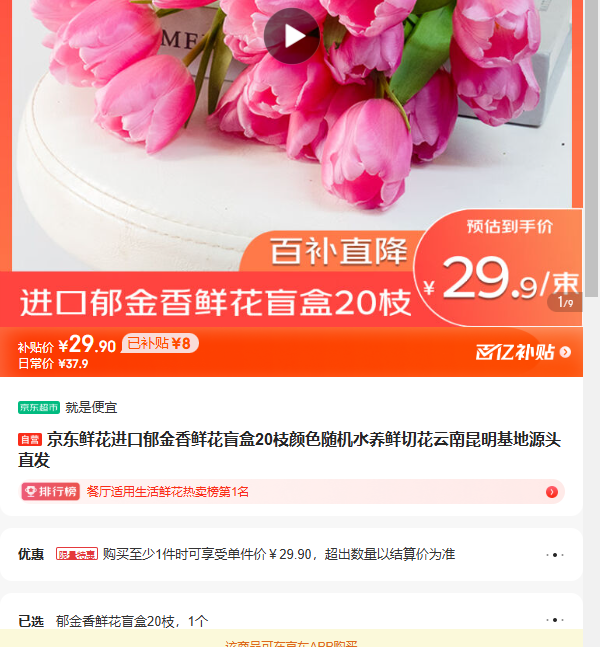Select the 郁金香鲜花盲盒20枝 chosen spec row
Screen dimensions: 600x647
291,620
